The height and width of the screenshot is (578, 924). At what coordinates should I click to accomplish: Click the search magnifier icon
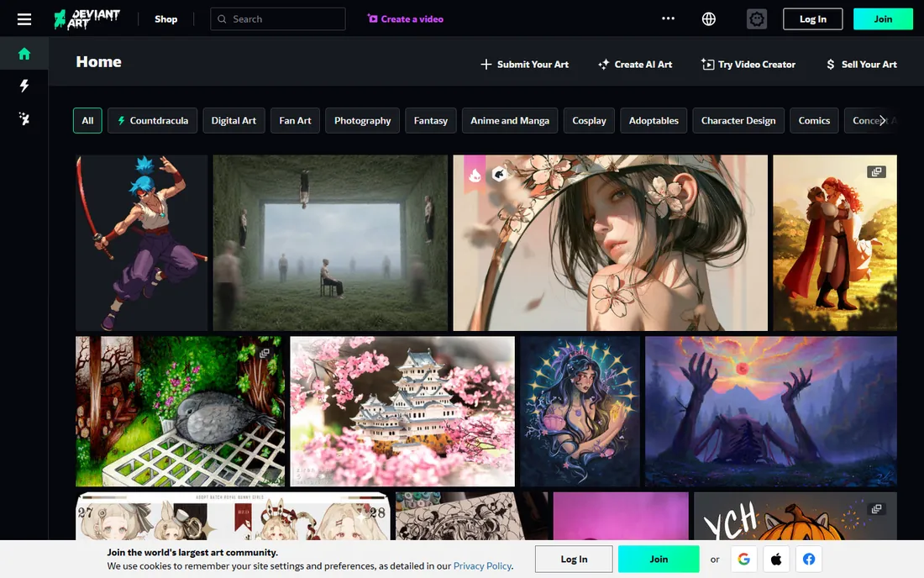222,18
